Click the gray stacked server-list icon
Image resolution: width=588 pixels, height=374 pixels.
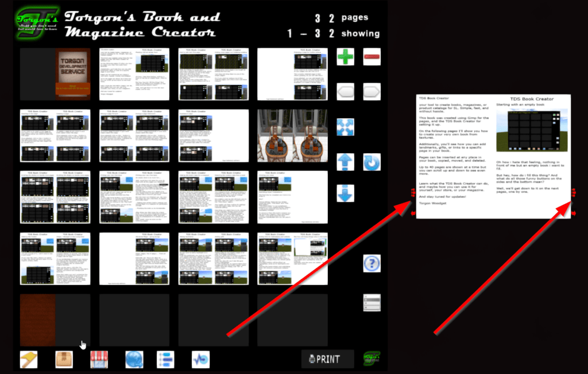[372, 302]
